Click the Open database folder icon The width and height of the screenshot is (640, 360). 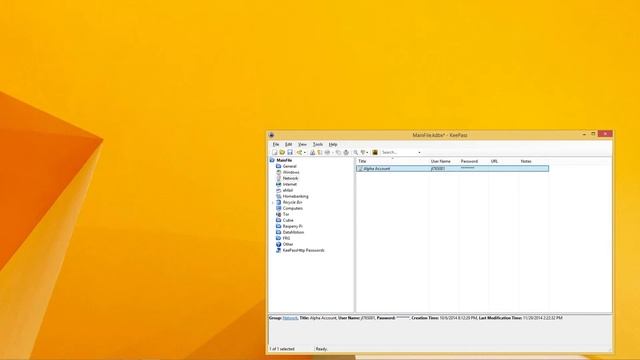[x=282, y=152]
